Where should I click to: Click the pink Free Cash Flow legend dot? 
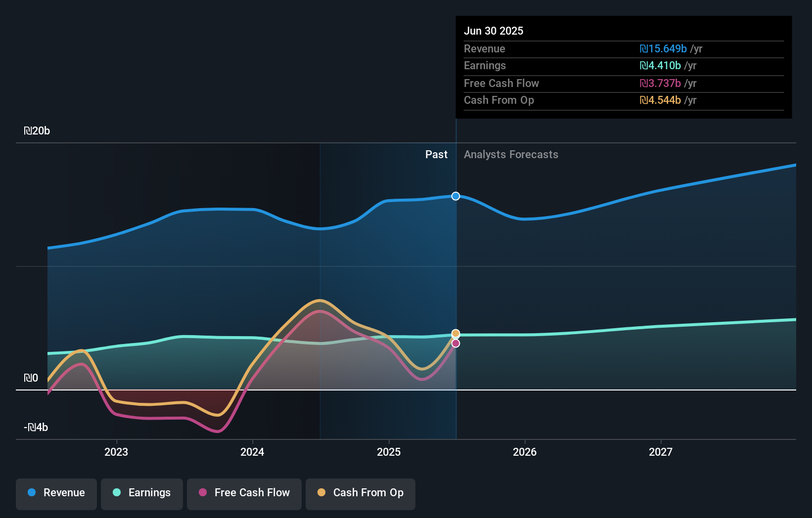click(203, 493)
